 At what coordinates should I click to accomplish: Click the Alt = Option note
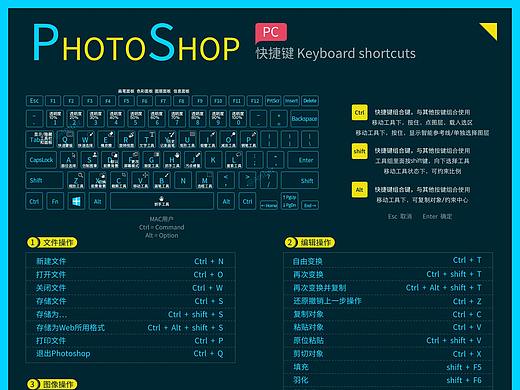[x=162, y=235]
